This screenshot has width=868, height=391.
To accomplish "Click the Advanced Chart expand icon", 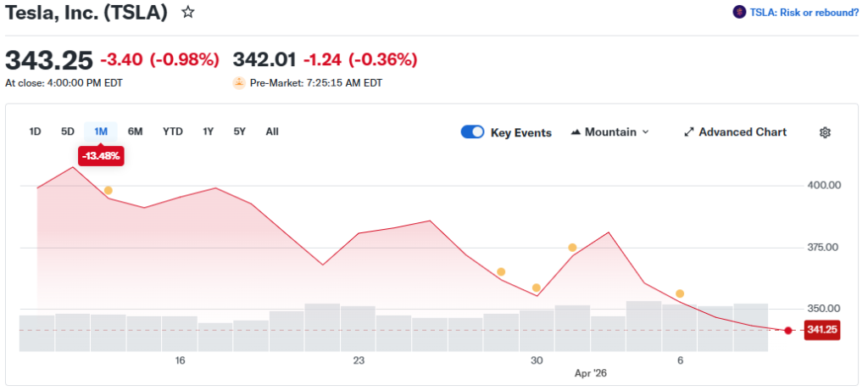I will 689,132.
